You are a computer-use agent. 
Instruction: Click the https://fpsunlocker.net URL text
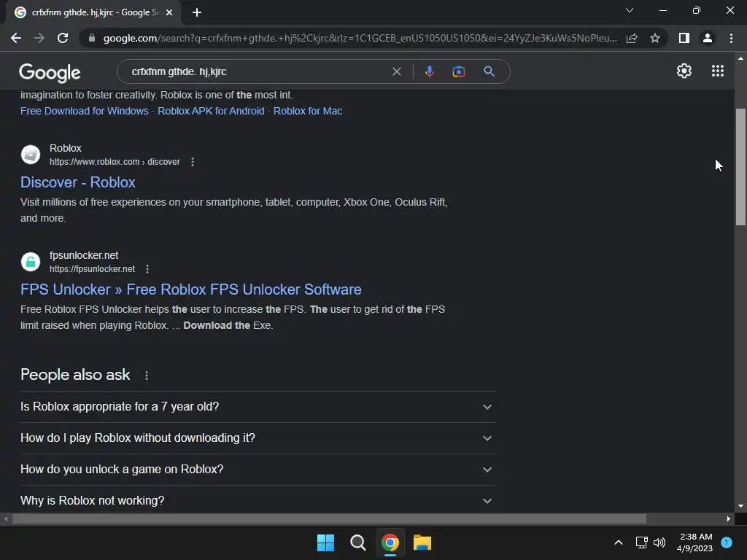pyautogui.click(x=93, y=269)
